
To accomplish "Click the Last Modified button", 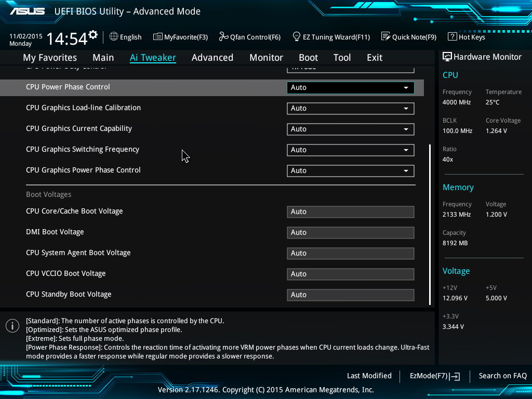I will (369, 376).
